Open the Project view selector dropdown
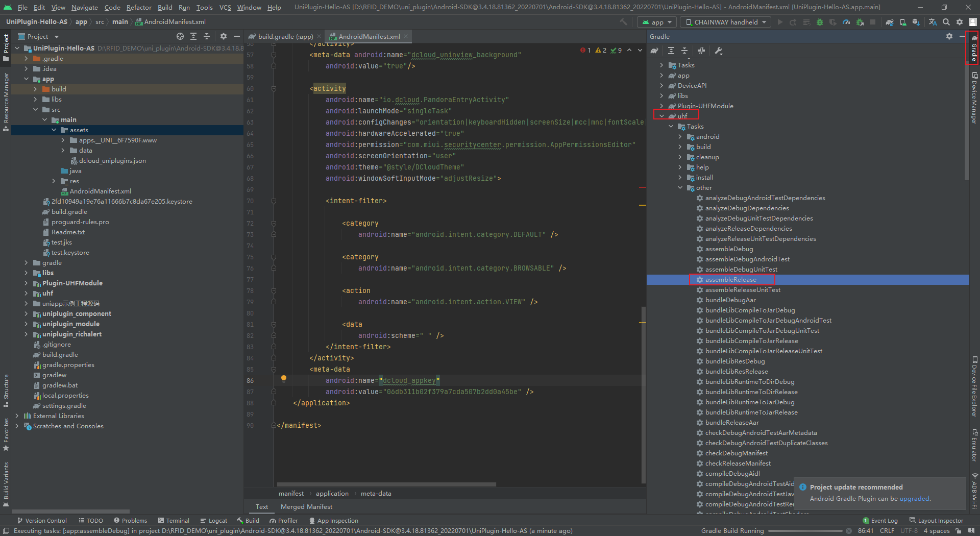This screenshot has width=980, height=536. tap(39, 36)
